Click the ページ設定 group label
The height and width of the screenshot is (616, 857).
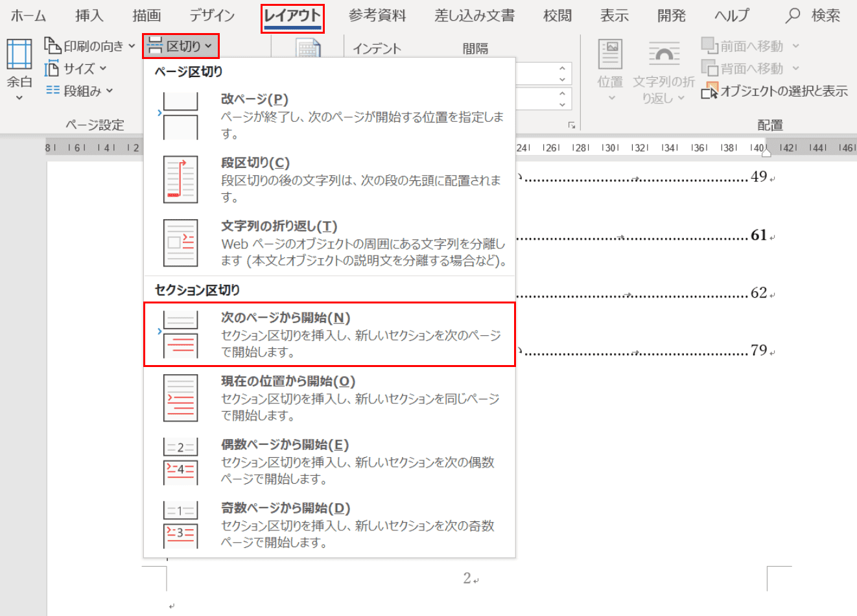coord(95,124)
